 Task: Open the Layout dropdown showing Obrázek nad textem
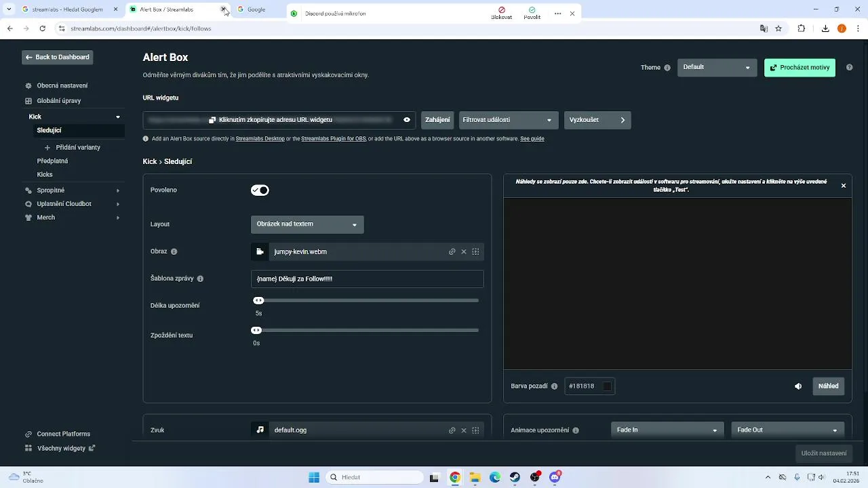pos(307,224)
